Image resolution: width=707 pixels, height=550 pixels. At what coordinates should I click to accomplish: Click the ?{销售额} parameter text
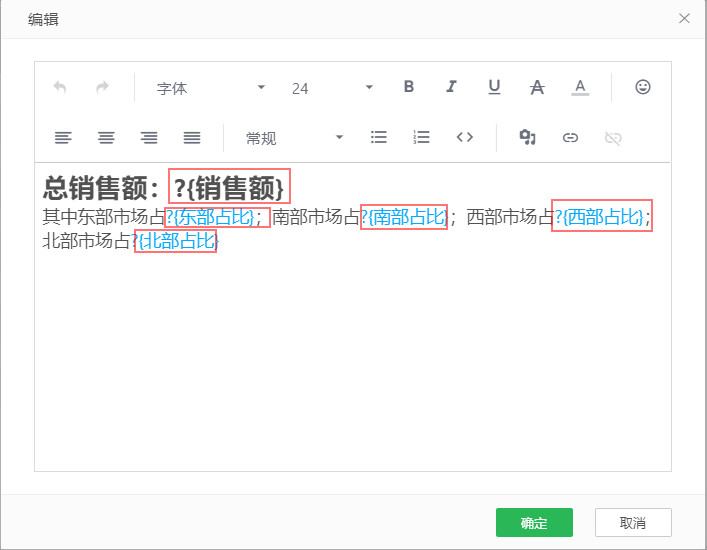229,187
